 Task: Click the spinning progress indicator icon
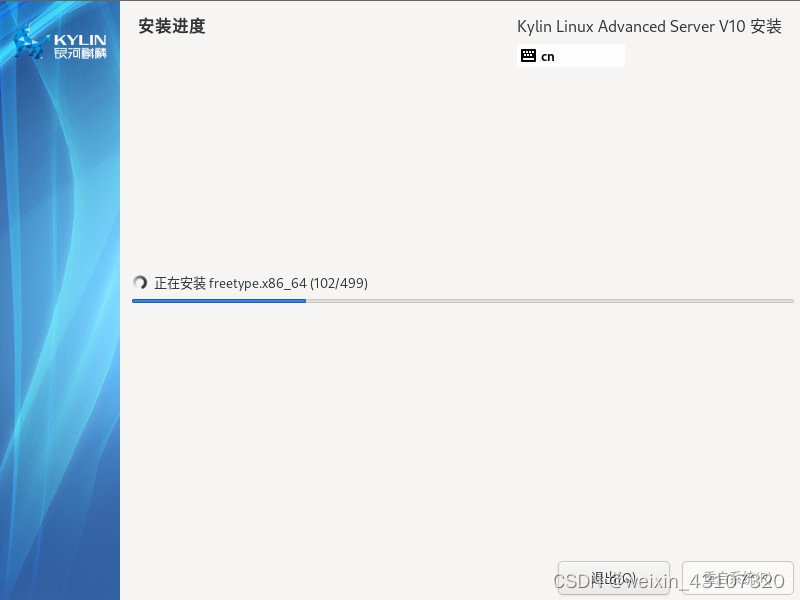pyautogui.click(x=140, y=283)
